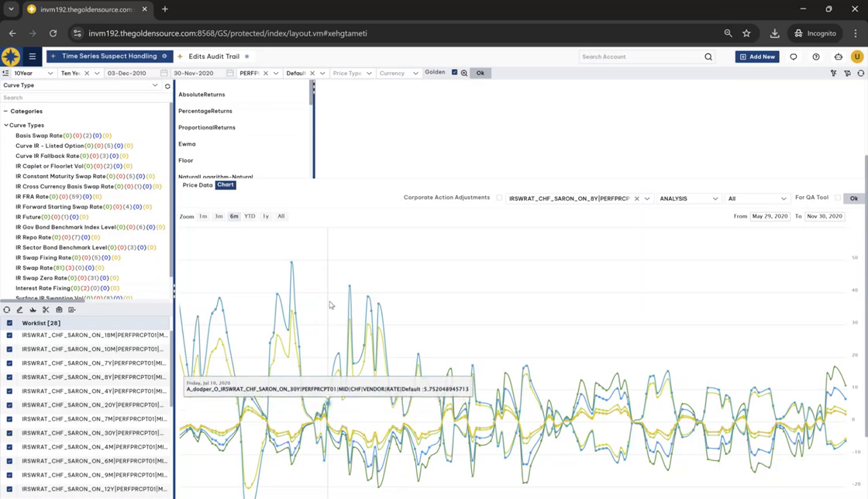Viewport: 868px width, 499px height.
Task: Enable the Corporate Action Adjustments checkbox
Action: click(x=499, y=198)
